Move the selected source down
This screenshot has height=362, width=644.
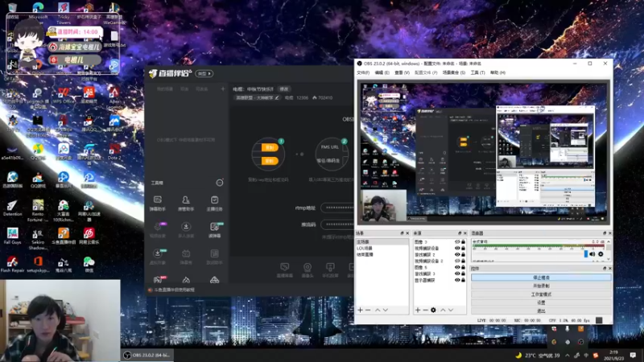451,310
